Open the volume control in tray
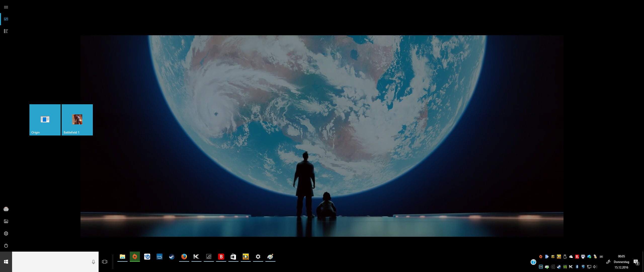The width and height of the screenshot is (644, 272). click(595, 267)
